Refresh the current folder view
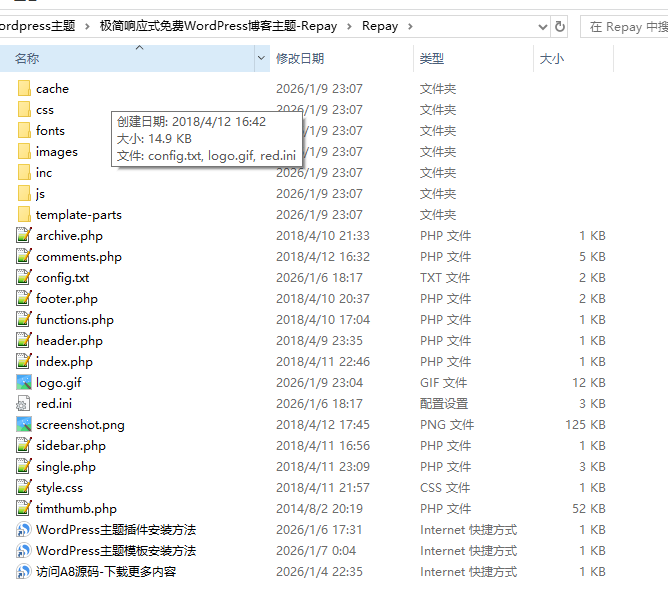The width and height of the screenshot is (668, 604). 560,27
